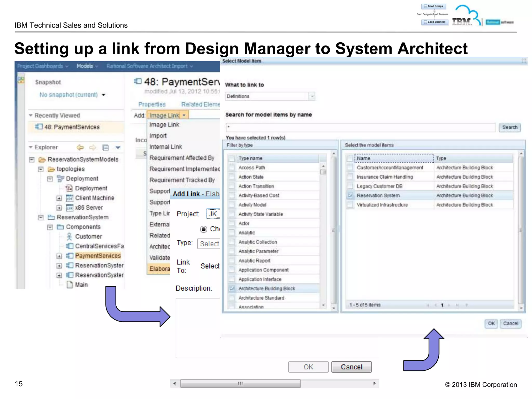
Task: Select the radio button in Add Link dialog
Action: pyautogui.click(x=204, y=229)
